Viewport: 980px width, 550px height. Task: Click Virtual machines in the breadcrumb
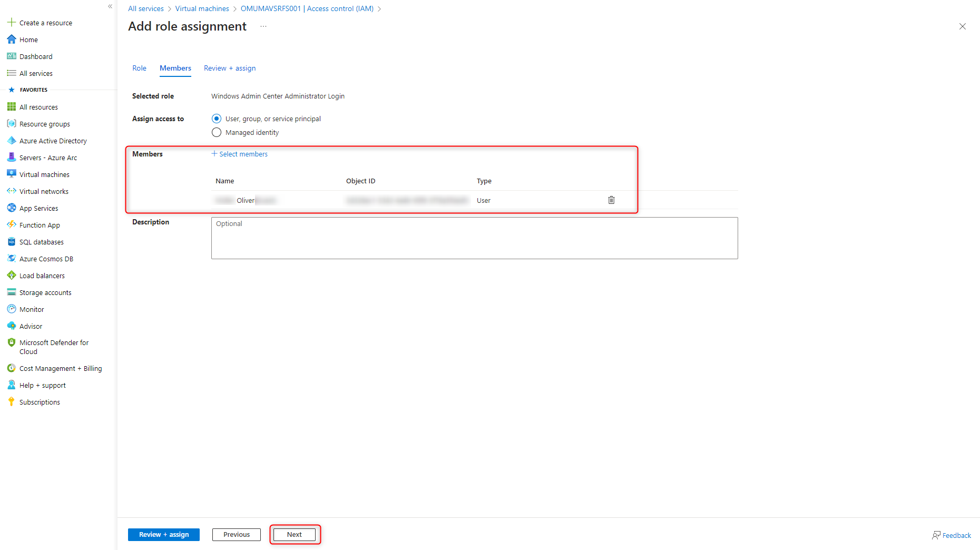tap(202, 8)
